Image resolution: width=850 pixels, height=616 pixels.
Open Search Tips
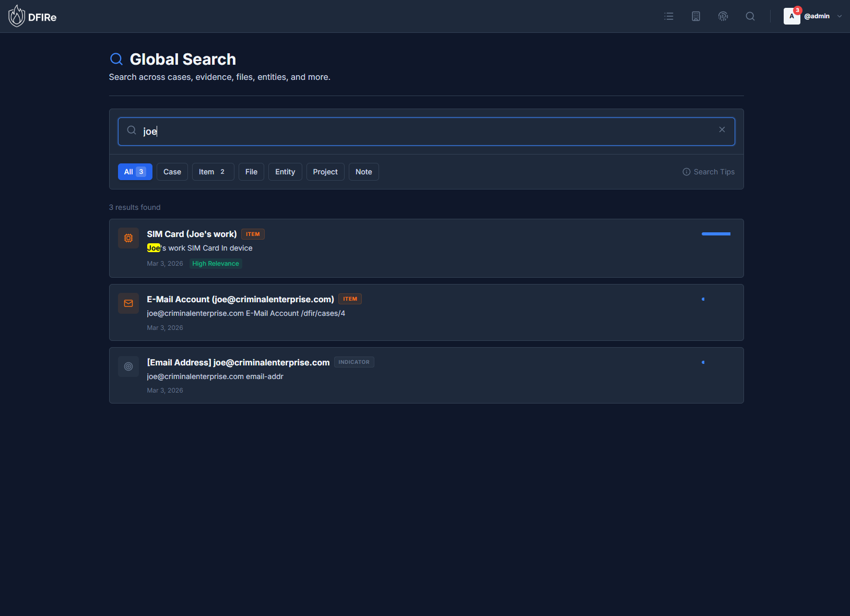(x=713, y=172)
